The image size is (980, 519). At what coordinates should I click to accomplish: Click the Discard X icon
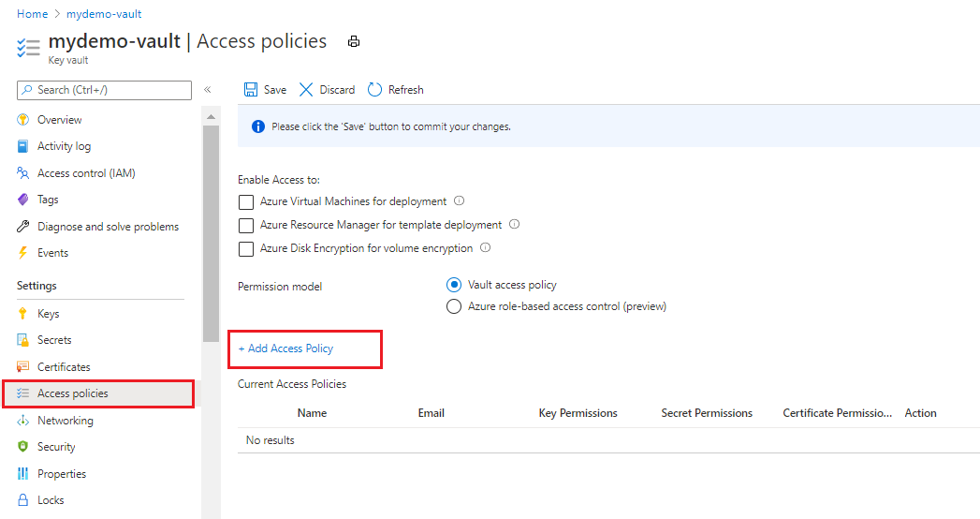(306, 90)
